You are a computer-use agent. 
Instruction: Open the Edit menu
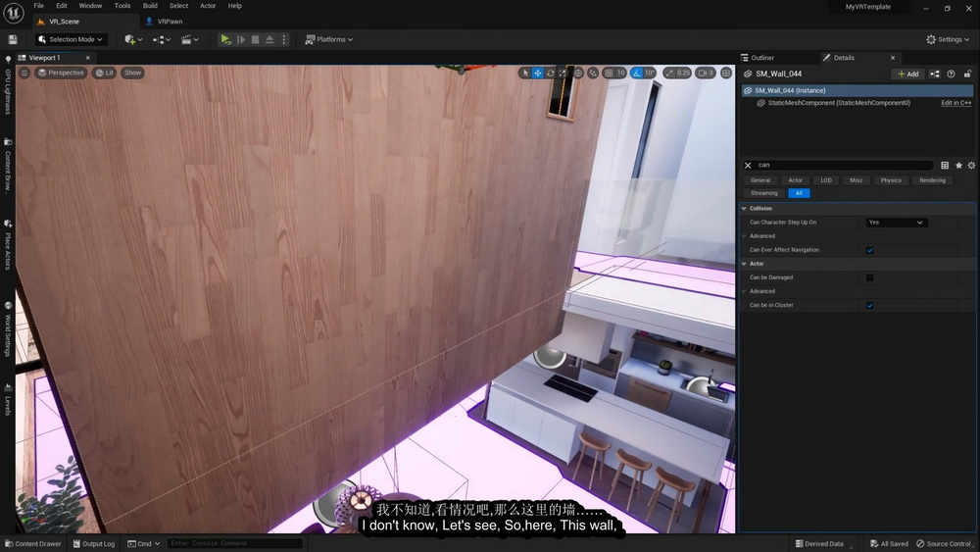point(61,6)
